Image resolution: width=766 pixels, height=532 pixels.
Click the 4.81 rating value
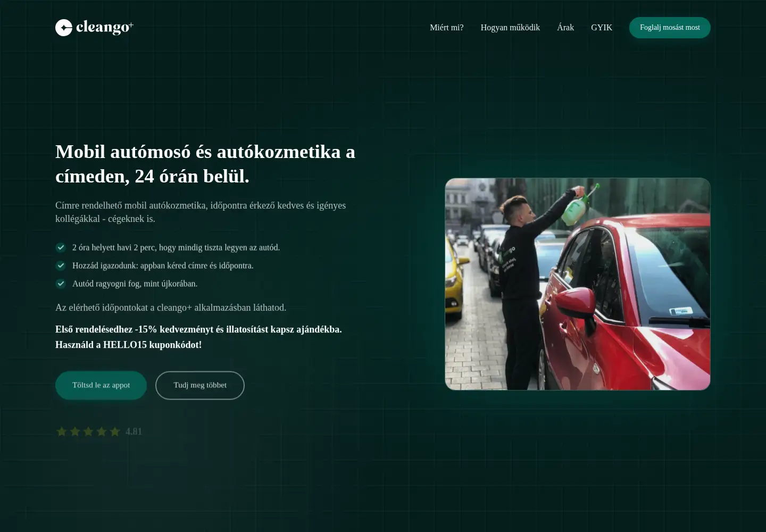(x=134, y=431)
